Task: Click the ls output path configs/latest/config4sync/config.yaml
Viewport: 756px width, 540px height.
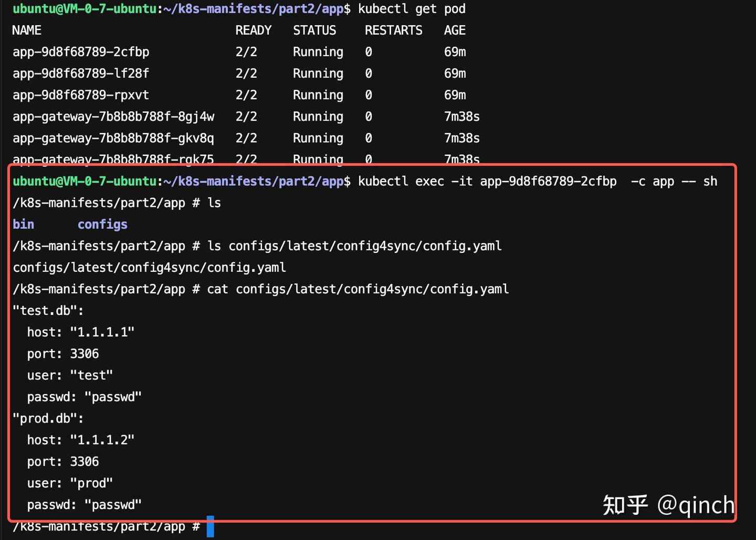Action: point(150,268)
